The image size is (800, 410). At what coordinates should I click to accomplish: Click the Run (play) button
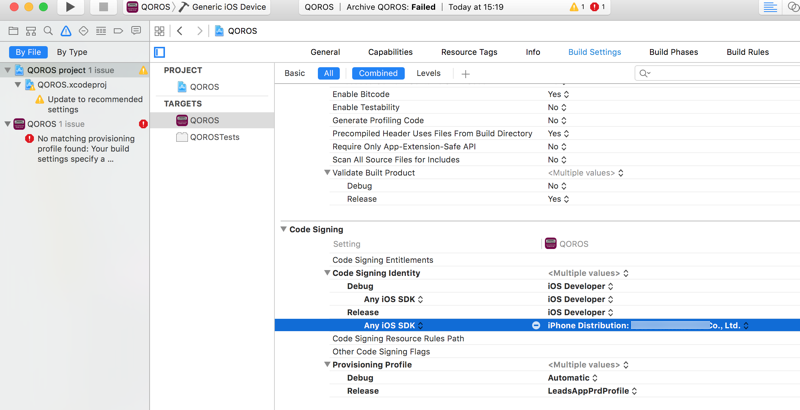(x=70, y=7)
